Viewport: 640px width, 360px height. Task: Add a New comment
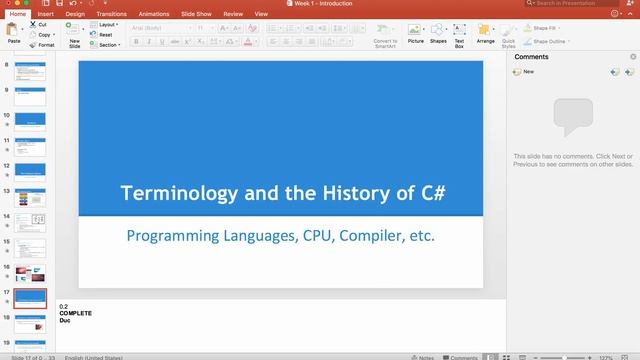click(x=523, y=71)
